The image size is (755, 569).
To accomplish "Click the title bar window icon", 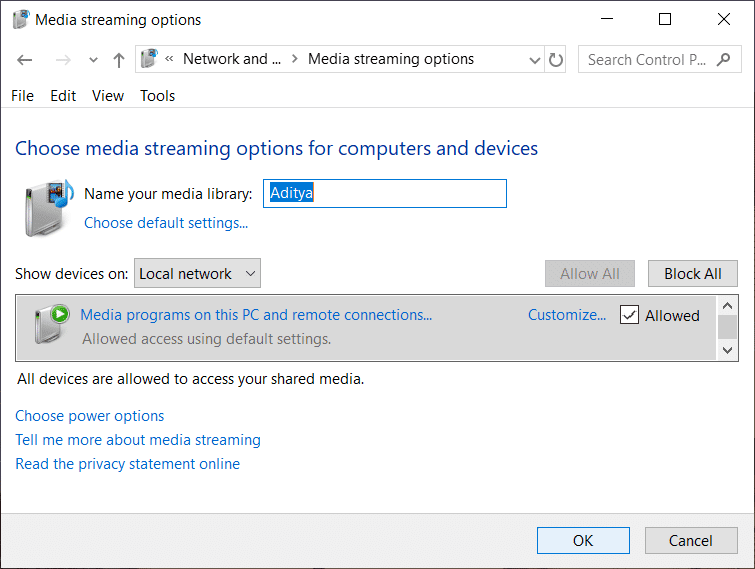I will (x=20, y=19).
